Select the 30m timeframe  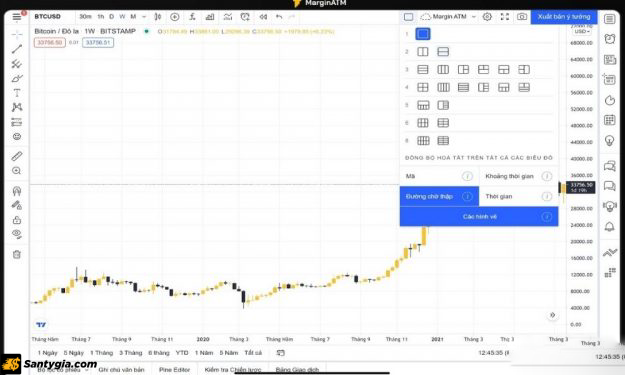[85, 17]
